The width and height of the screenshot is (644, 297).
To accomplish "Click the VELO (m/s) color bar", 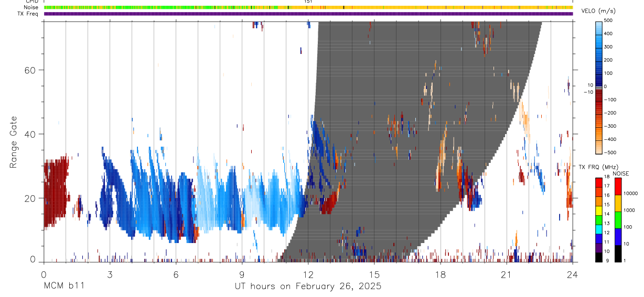I will 598,87.
